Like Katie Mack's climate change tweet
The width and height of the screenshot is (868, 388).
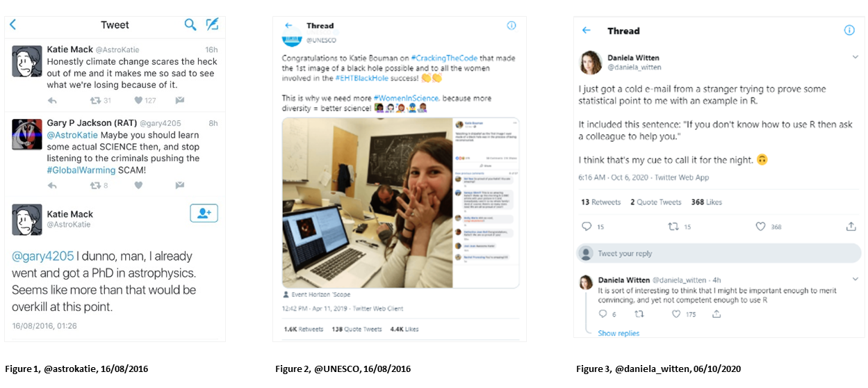(138, 101)
